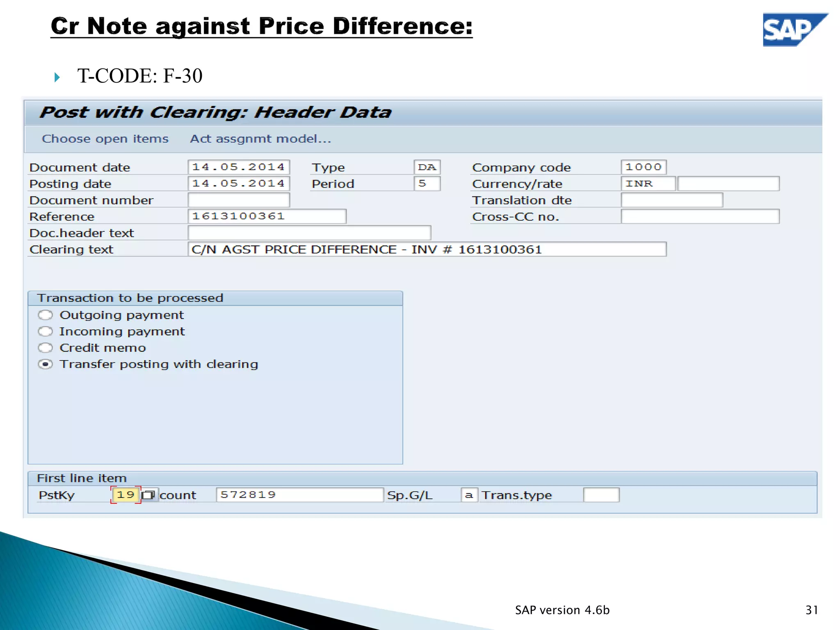The image size is (840, 630).
Task: Click the Sp.G/L indicator field
Action: coord(469,495)
